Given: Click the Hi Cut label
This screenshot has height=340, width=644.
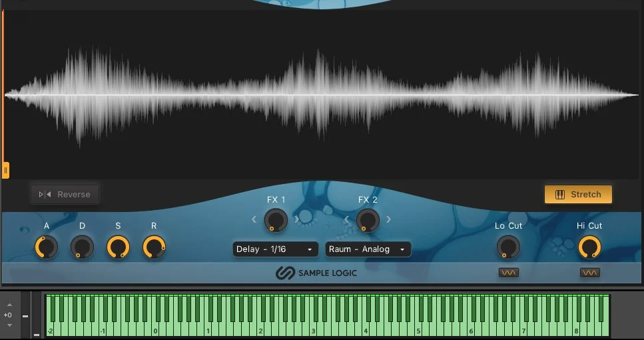Looking at the screenshot, I should point(589,226).
